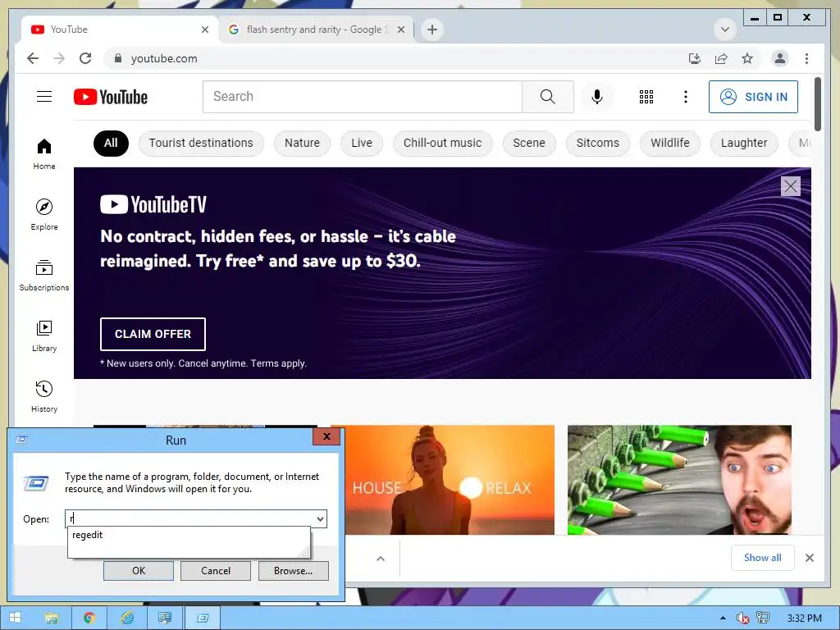Close the Chrome downloads bar
The width and height of the screenshot is (840, 630).
[x=810, y=558]
